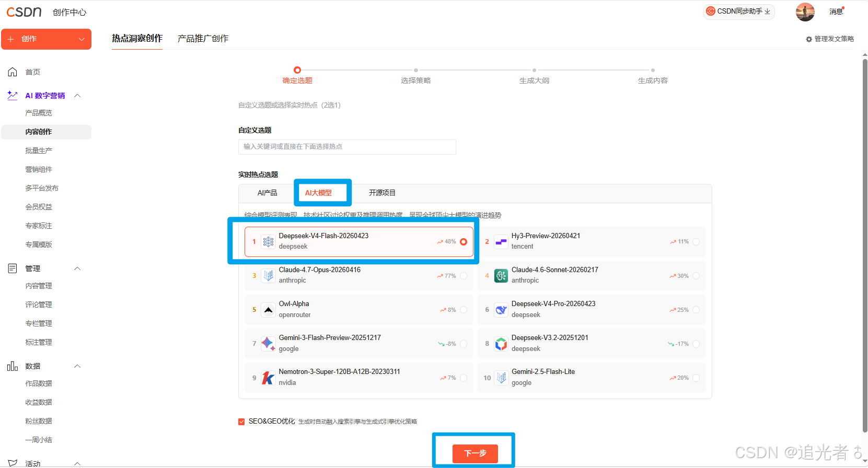Open 粉丝数据 in the sidebar
Image resolution: width=868 pixels, height=468 pixels.
[39, 421]
